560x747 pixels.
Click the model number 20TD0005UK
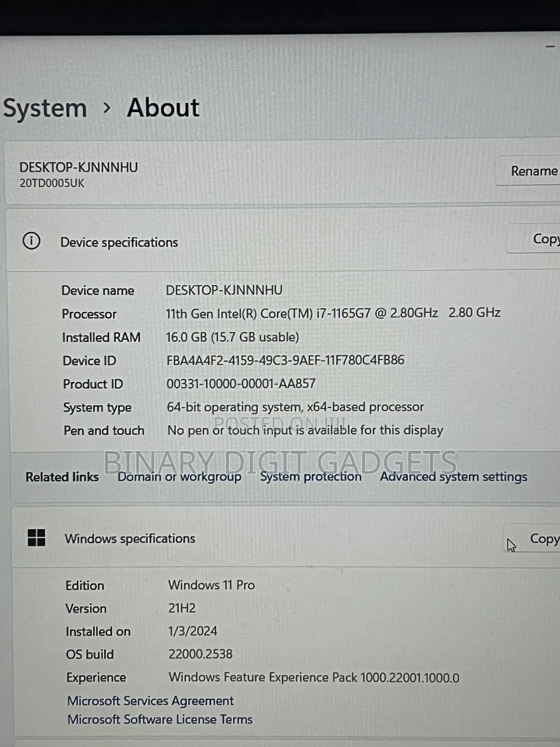(x=52, y=183)
